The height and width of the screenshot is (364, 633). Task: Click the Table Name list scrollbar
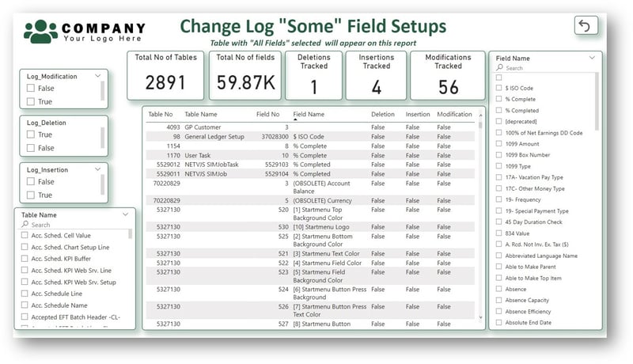pos(130,233)
